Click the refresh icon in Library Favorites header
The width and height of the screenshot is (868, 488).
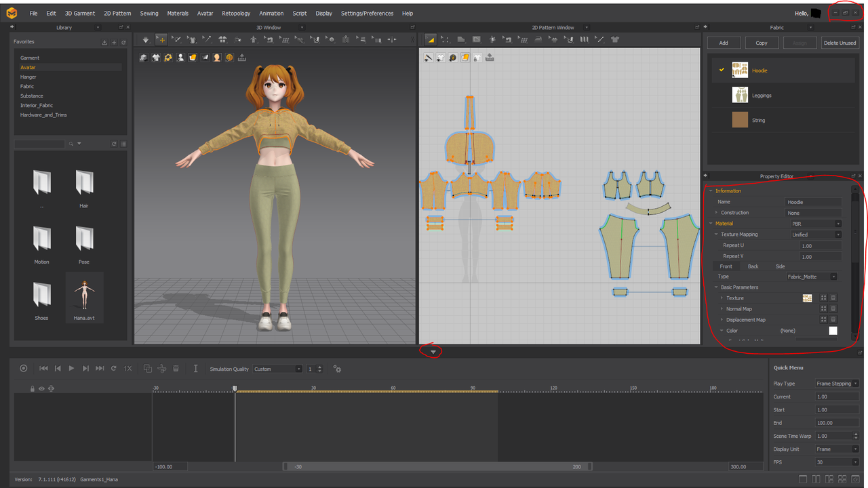coord(123,42)
